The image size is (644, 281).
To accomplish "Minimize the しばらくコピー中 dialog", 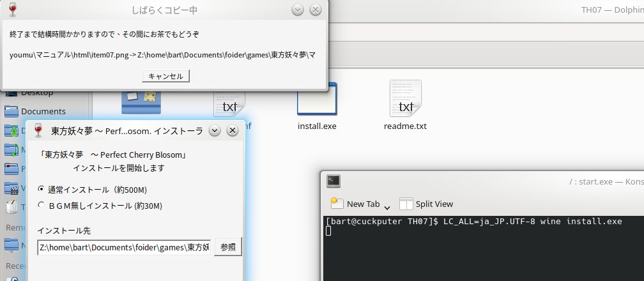I will (x=298, y=10).
